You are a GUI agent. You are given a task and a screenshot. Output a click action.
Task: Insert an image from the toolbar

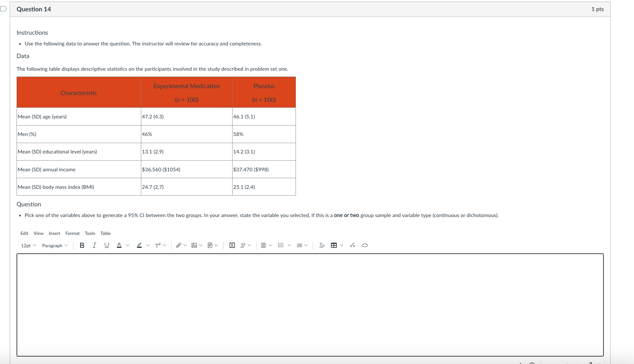point(194,245)
